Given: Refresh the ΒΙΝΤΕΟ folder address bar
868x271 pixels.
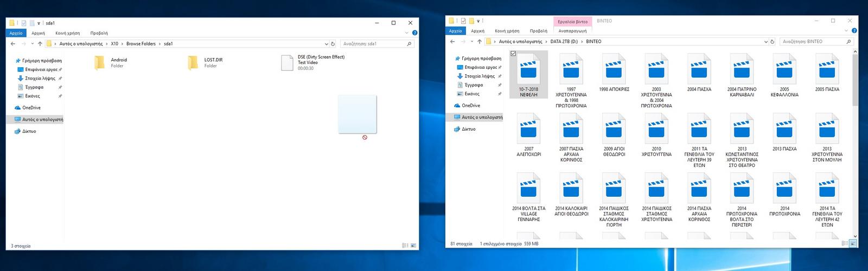Looking at the screenshot, I should tap(773, 41).
